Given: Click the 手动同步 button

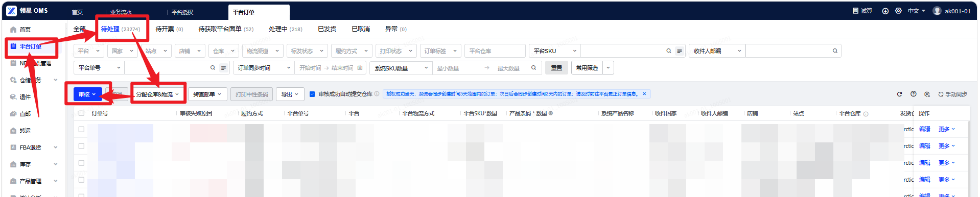Looking at the screenshot, I should click(953, 94).
